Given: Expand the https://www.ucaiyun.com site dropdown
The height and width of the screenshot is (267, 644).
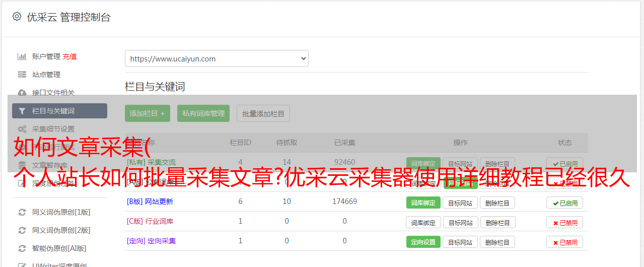Looking at the screenshot, I should coord(217,58).
